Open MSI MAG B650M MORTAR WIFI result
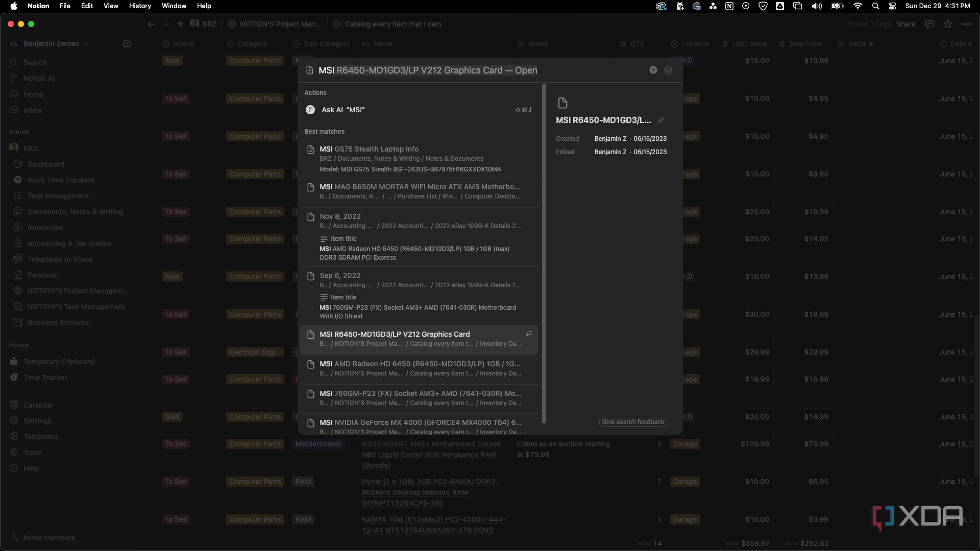The height and width of the screenshot is (551, 980). tap(419, 191)
